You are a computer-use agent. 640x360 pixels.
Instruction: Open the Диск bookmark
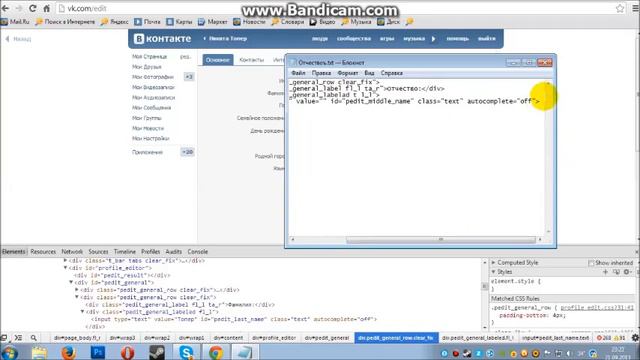coord(389,22)
